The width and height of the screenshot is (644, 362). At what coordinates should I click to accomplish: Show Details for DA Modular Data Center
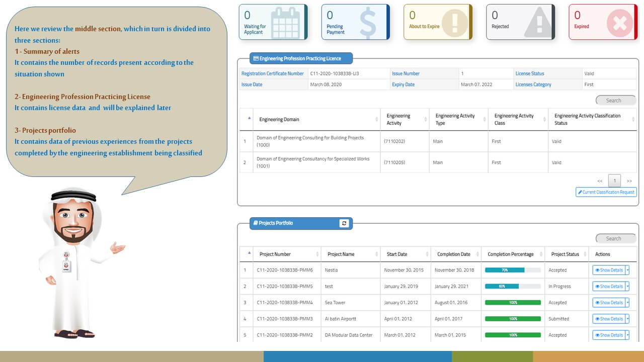pos(609,335)
